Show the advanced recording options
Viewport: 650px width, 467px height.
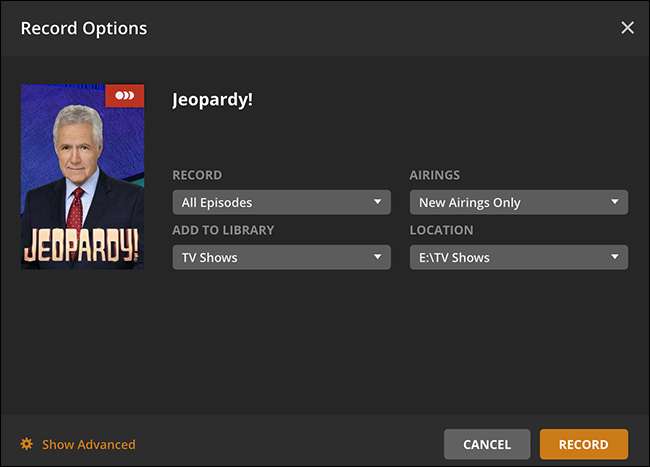point(88,444)
